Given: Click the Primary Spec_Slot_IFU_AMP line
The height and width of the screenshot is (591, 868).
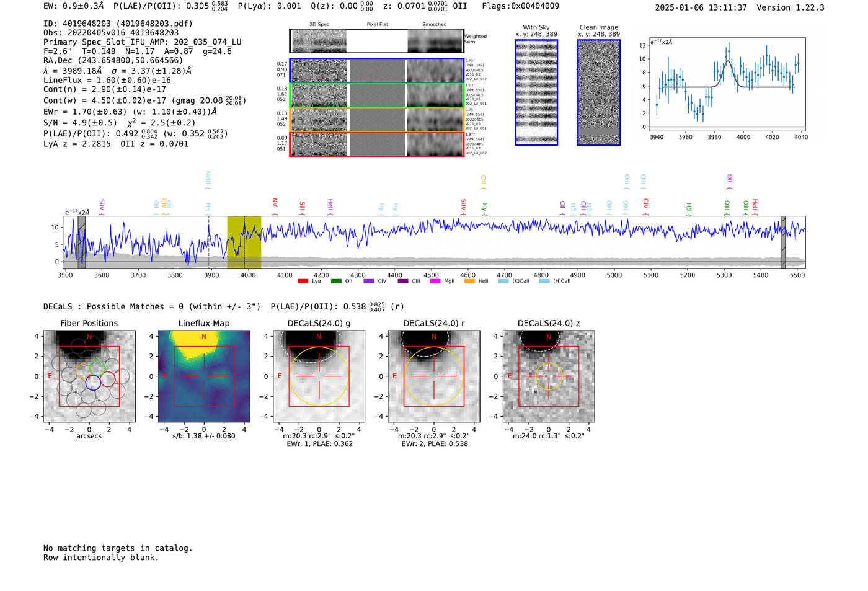Looking at the screenshot, I should click(x=143, y=42).
